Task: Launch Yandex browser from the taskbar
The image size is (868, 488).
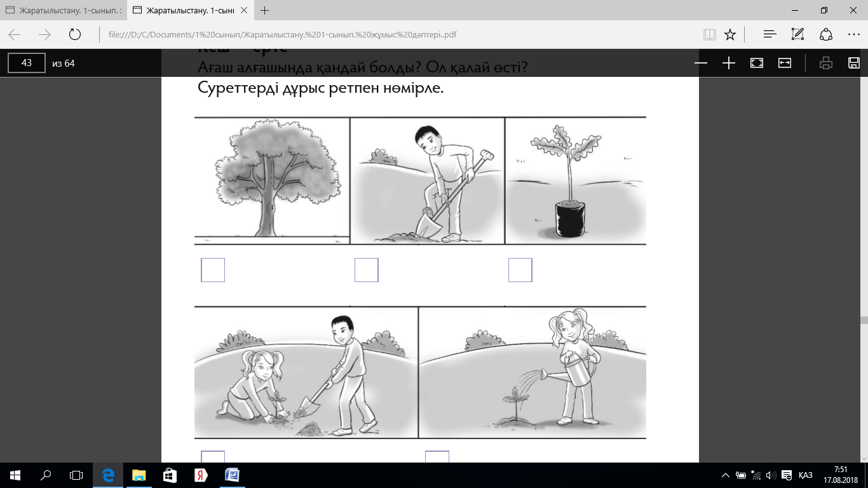Action: [x=200, y=475]
